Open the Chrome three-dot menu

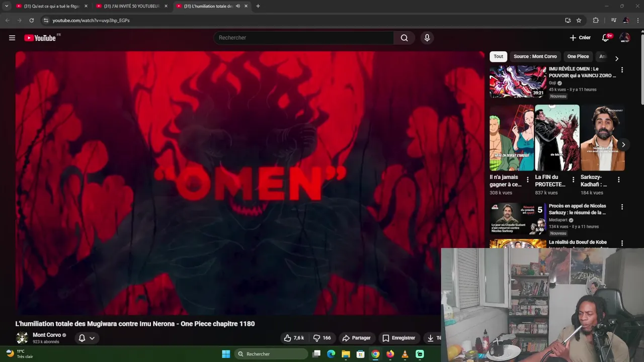coord(637,20)
